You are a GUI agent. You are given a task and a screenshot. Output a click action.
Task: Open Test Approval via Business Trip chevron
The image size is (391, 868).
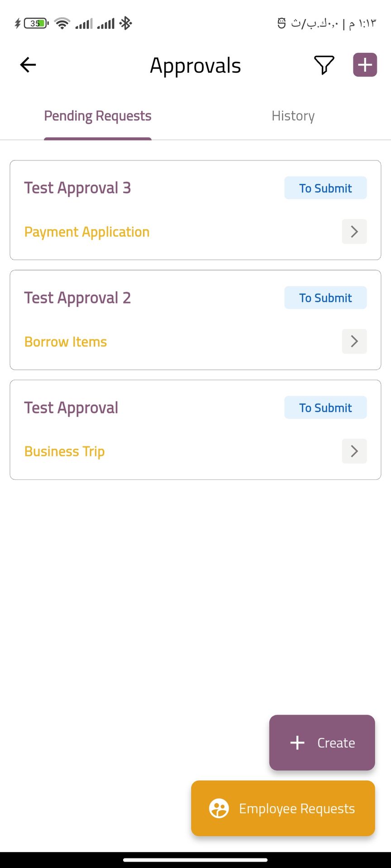pos(354,451)
